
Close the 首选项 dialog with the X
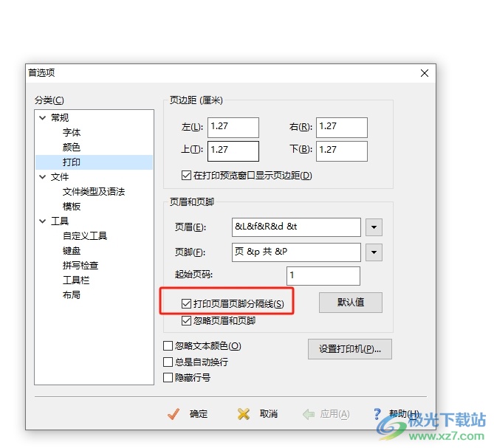click(425, 73)
